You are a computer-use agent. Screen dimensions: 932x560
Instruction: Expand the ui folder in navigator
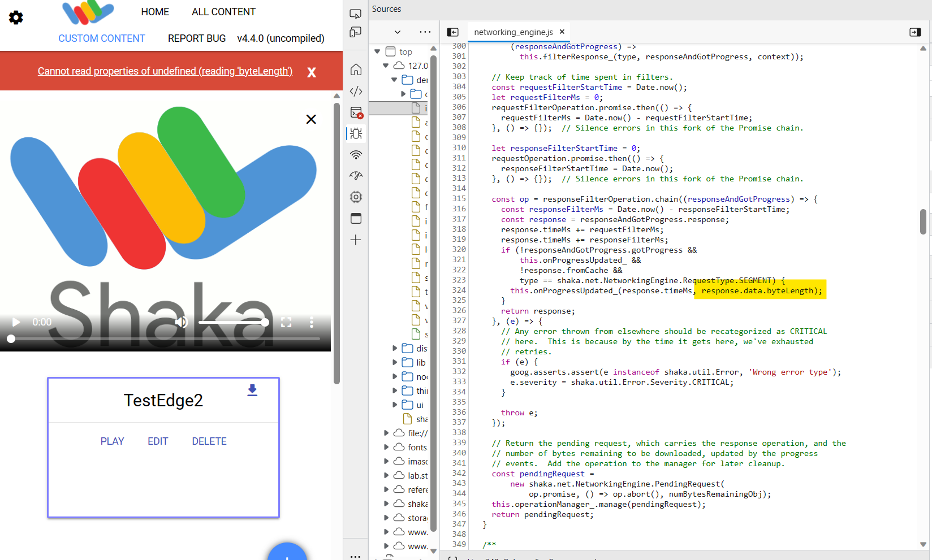(x=395, y=405)
